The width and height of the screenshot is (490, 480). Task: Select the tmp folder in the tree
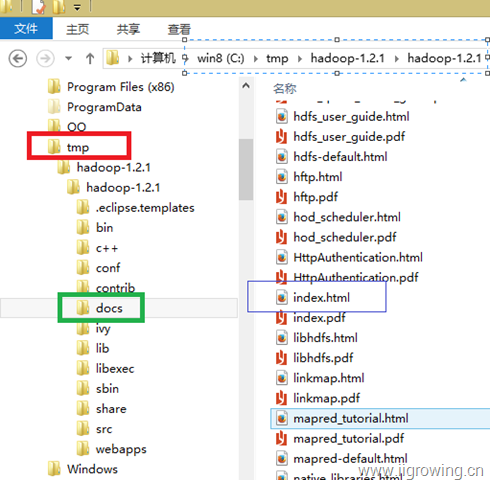click(x=78, y=147)
